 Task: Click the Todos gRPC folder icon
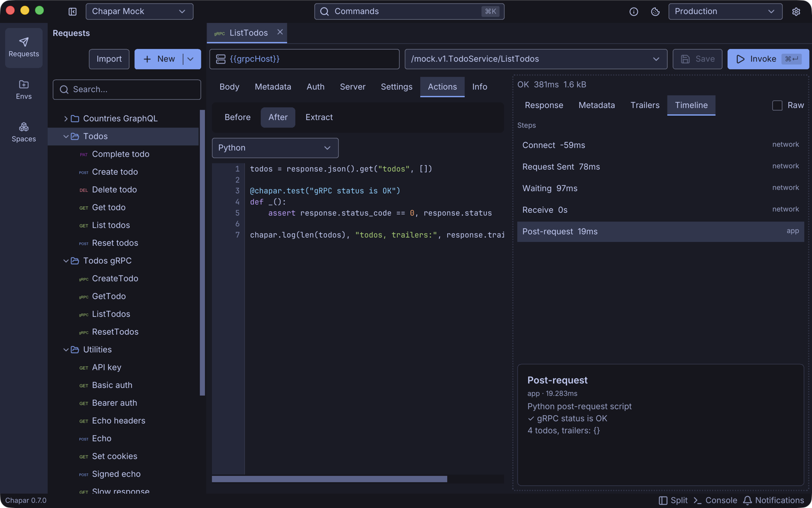click(75, 261)
